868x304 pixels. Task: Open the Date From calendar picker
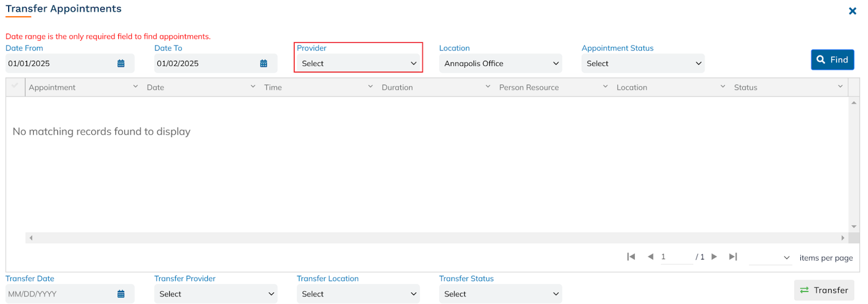click(121, 64)
